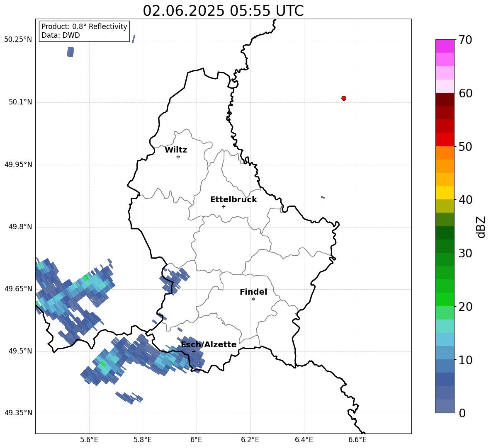Click the small radar echo near 6.5°E
Image resolution: width=491 pixels, height=448 pixels.
click(323, 197)
